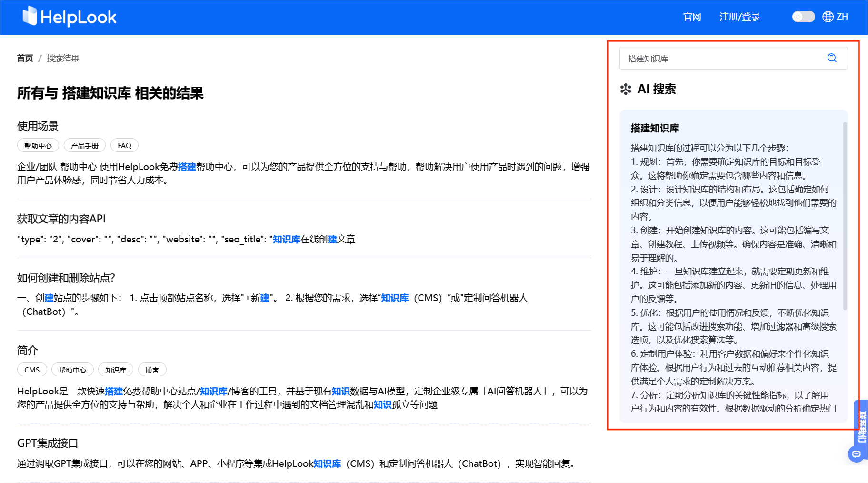Click the magnifier search icon in sidebar

pyautogui.click(x=832, y=58)
